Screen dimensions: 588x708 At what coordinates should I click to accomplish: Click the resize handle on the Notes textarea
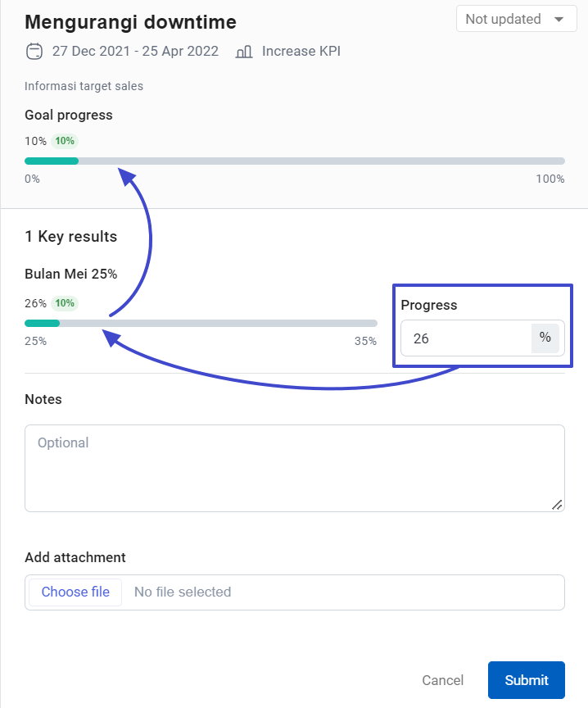(558, 505)
